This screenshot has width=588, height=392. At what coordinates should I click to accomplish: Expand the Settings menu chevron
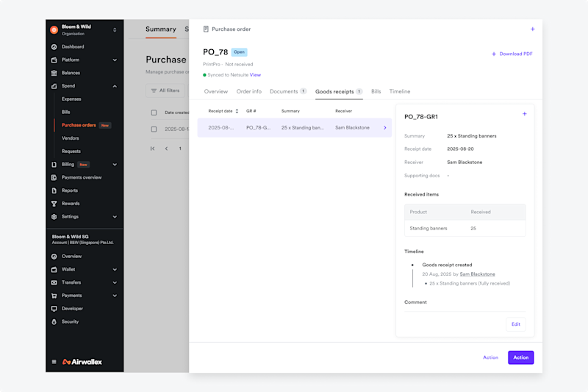click(115, 217)
